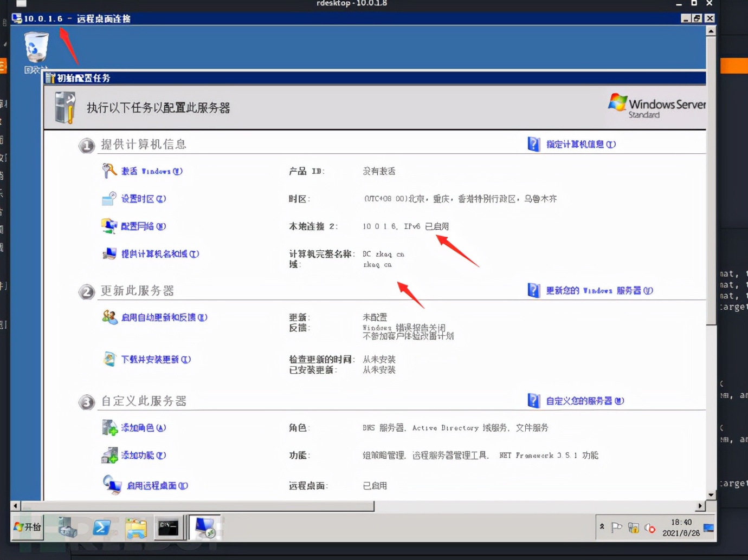748x560 pixels.
Task: Click the Enable Automatic Updating and Feedback icon
Action: tap(110, 317)
